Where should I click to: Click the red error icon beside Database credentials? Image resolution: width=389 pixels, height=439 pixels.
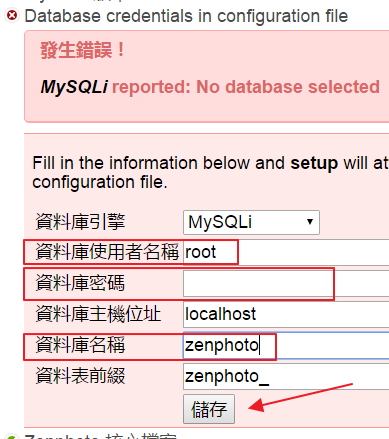(x=12, y=16)
